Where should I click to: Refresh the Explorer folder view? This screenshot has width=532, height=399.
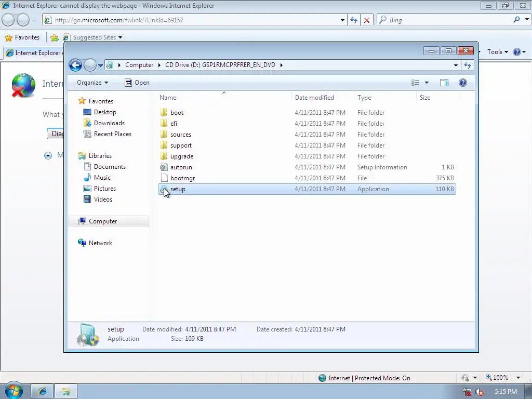[468, 65]
